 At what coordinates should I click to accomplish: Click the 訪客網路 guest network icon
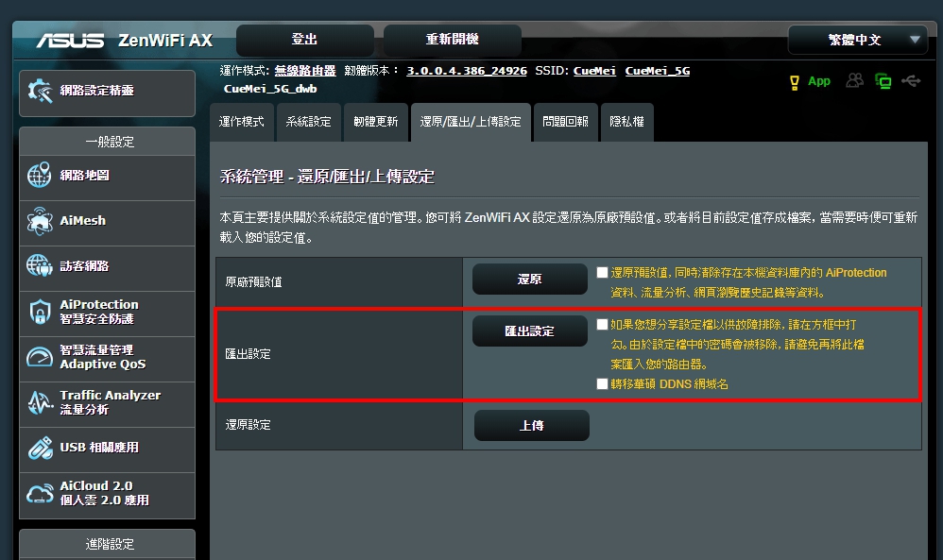click(x=40, y=265)
